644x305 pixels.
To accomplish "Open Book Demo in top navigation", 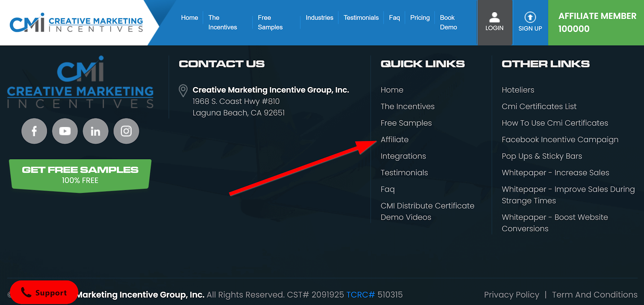I will coord(448,23).
